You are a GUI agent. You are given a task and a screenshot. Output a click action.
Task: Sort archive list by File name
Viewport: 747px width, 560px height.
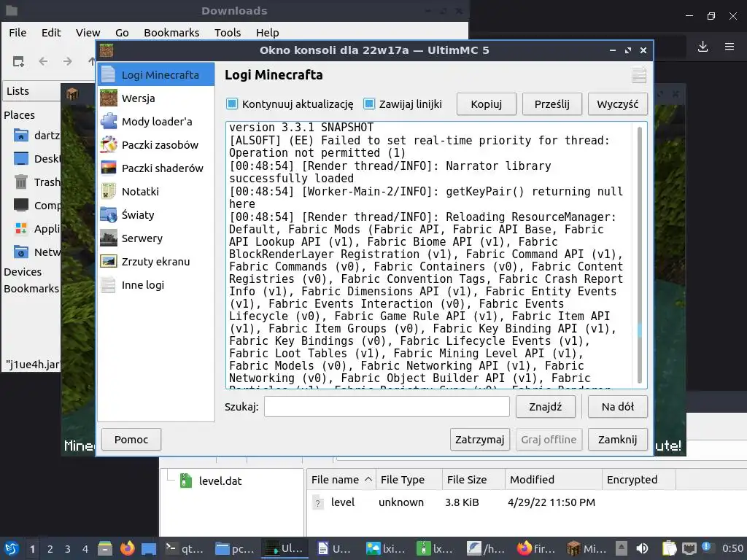click(x=341, y=480)
